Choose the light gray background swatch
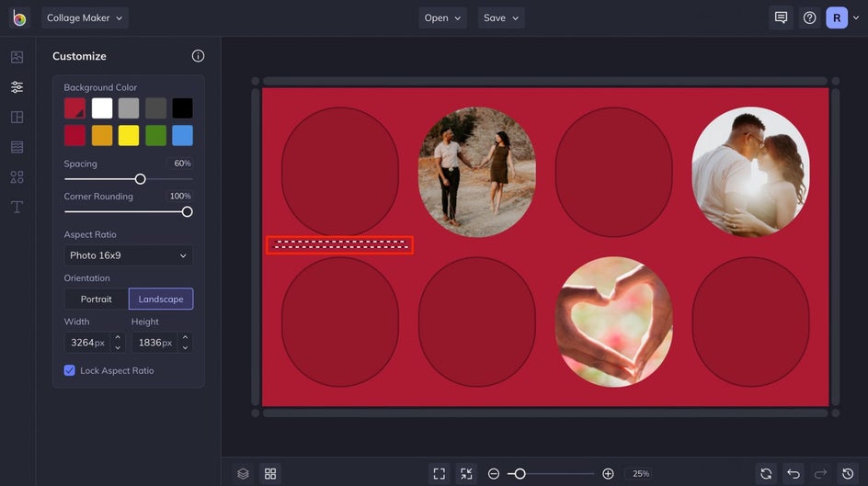This screenshot has width=868, height=486. [x=129, y=108]
